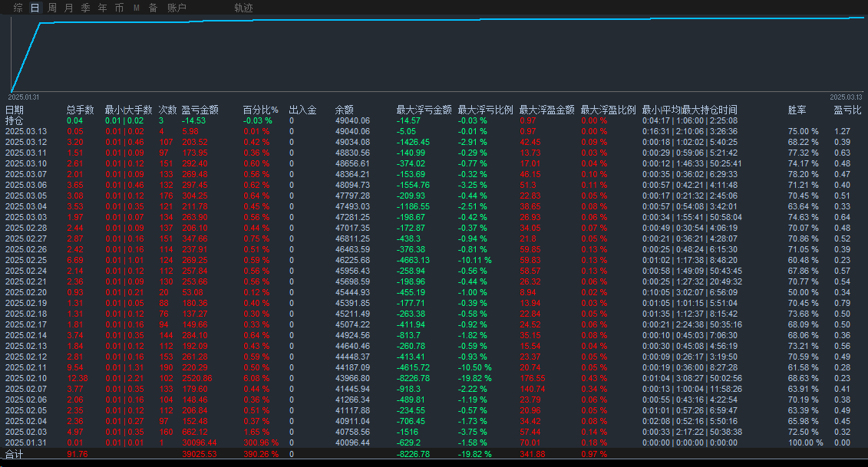Select the 2025.02.26 date row

coord(26,249)
